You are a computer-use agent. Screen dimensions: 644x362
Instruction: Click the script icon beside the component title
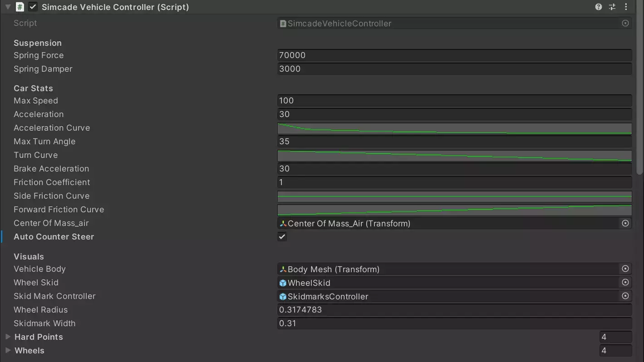click(x=20, y=7)
